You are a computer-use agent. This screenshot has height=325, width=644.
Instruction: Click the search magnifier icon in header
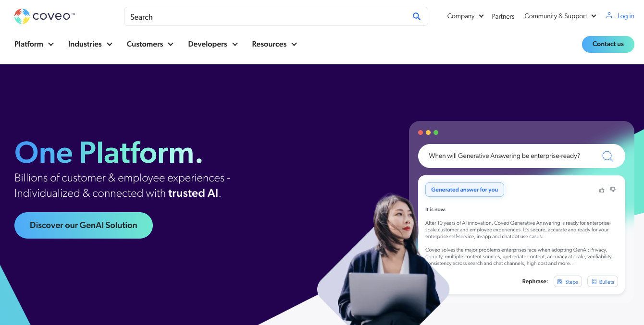(x=417, y=16)
